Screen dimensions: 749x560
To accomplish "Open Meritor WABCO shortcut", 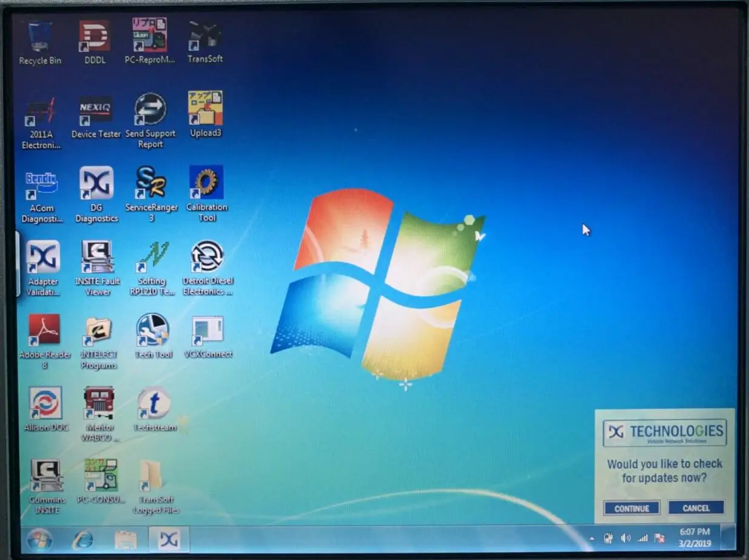I will tap(99, 414).
